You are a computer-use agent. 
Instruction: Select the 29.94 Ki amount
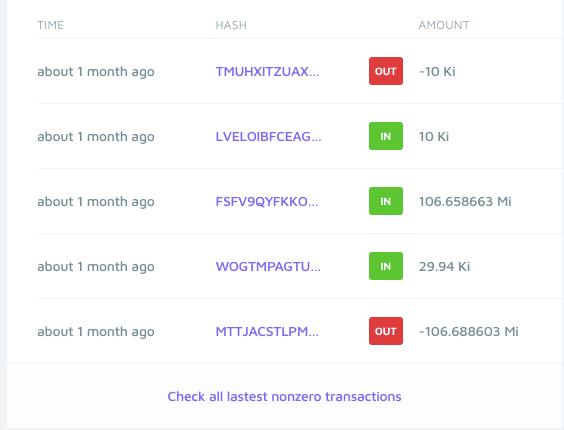tap(444, 267)
